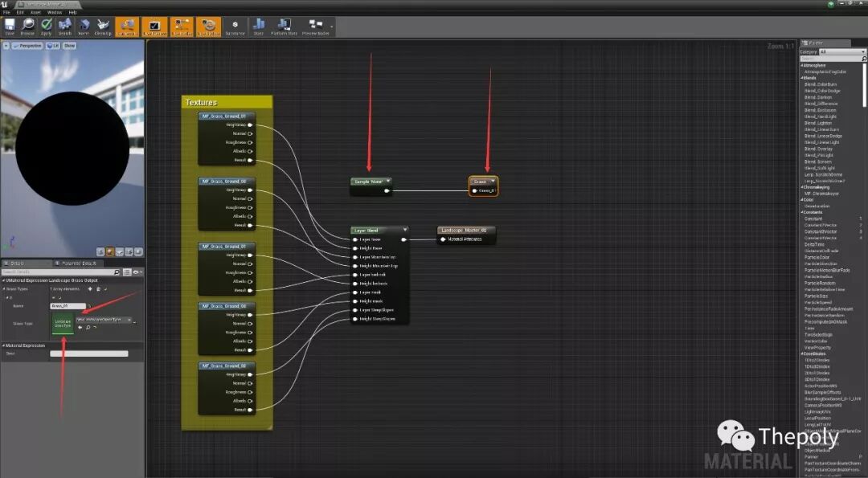Open the toolbar overflow arrow after Preview Nodes

coord(332,27)
